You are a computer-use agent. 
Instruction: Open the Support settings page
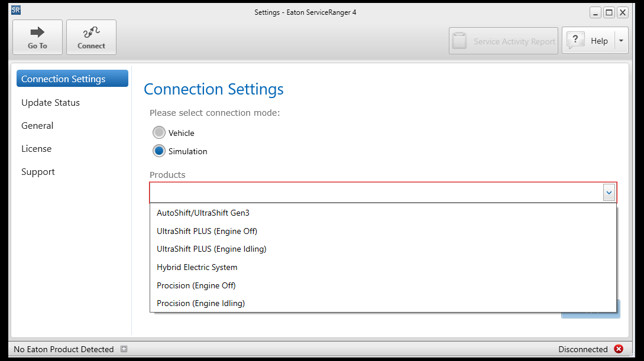pyautogui.click(x=38, y=172)
